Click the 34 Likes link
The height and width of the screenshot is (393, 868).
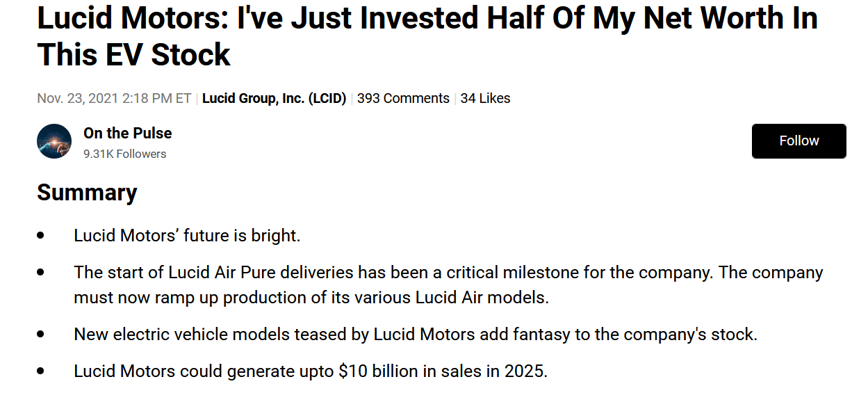pos(485,98)
